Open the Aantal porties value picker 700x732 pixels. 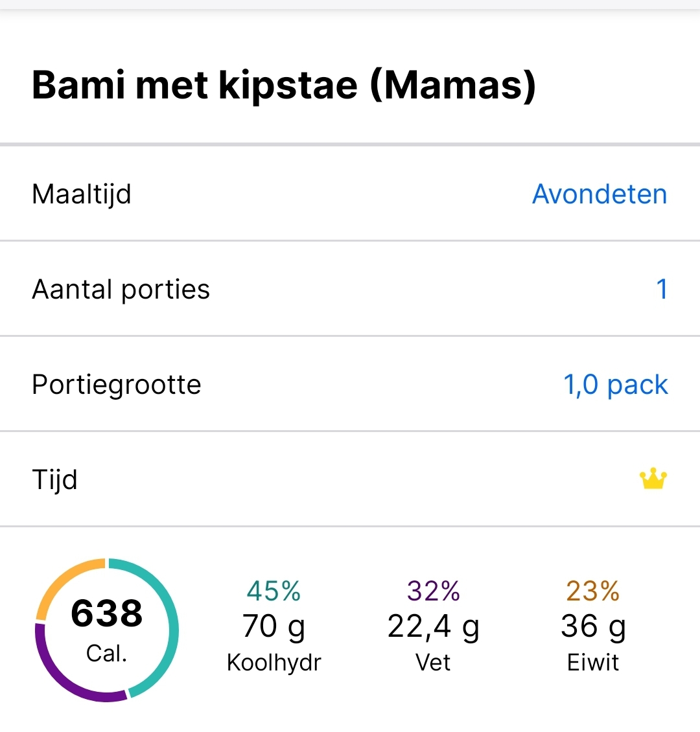(662, 290)
